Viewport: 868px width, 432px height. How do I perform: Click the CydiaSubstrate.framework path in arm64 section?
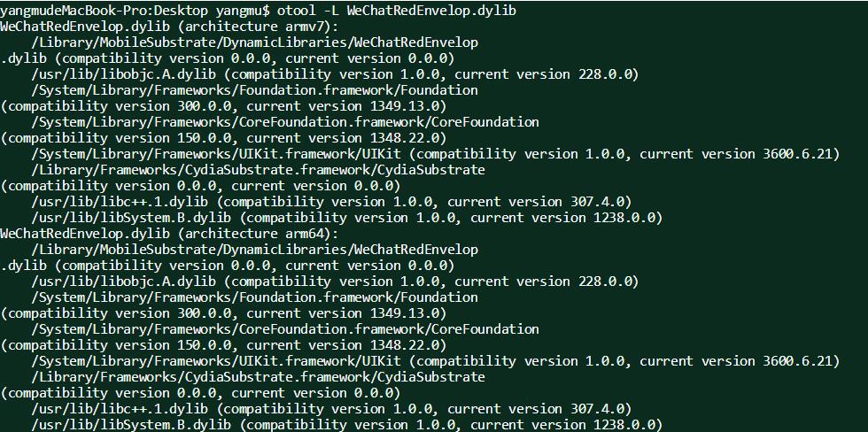[258, 376]
